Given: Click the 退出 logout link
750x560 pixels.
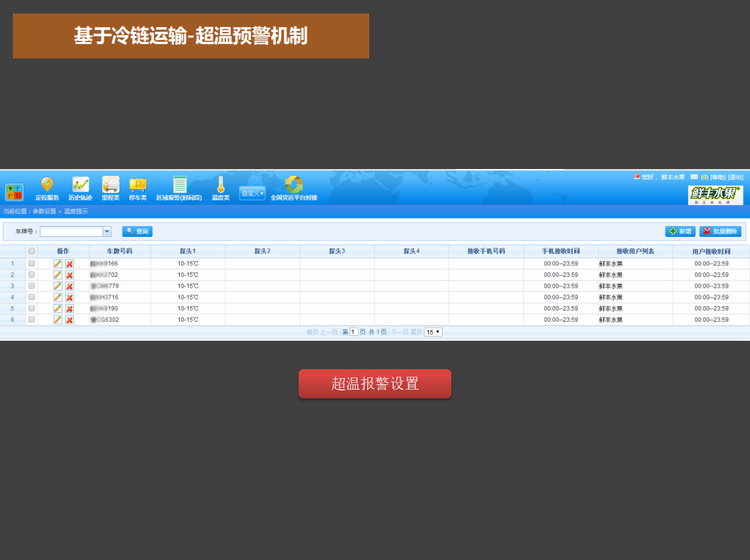Looking at the screenshot, I should click(735, 177).
